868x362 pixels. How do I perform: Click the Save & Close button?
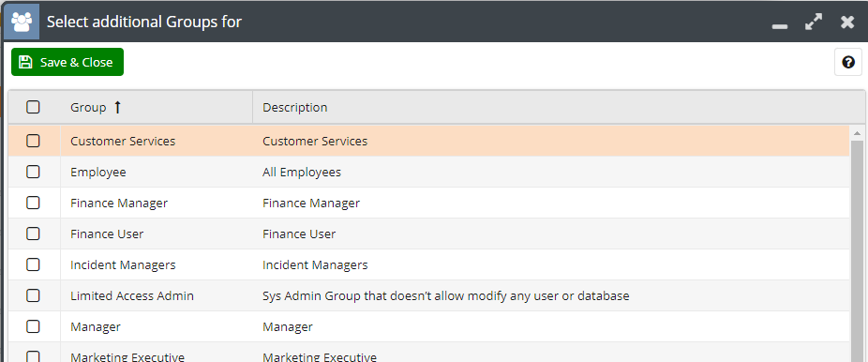click(67, 62)
